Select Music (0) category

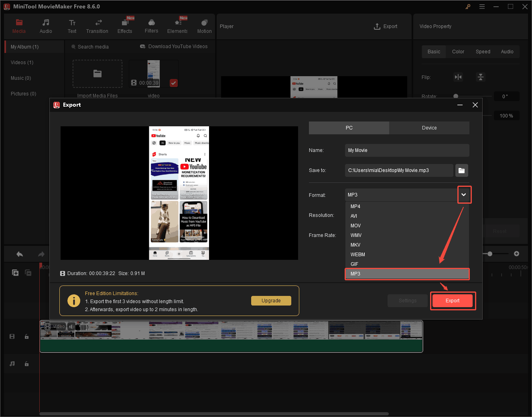21,78
